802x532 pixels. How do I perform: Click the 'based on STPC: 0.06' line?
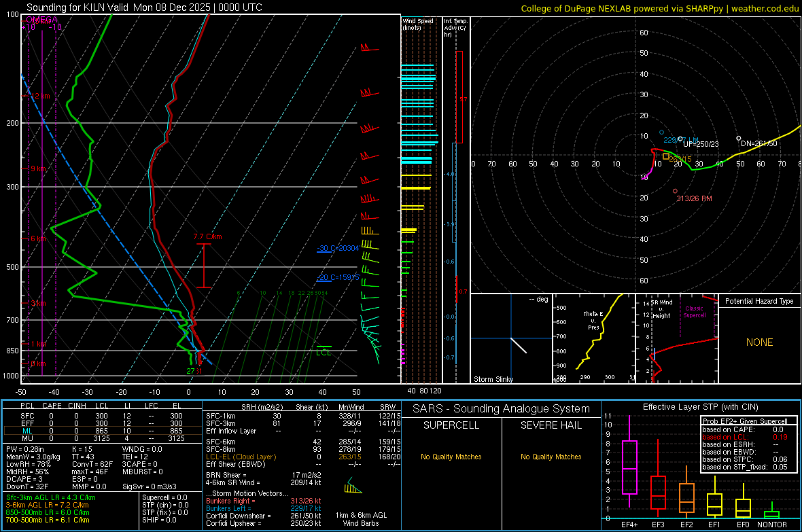click(745, 459)
